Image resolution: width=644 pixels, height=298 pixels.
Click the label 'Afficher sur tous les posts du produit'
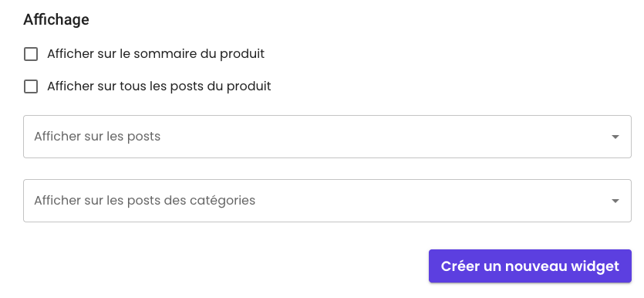coord(159,86)
